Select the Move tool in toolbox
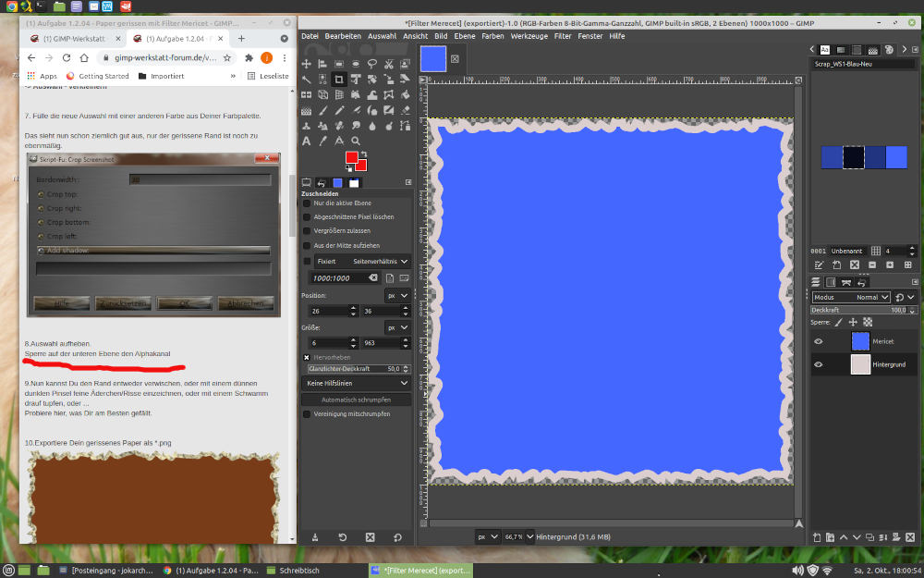This screenshot has width=924, height=578. 307,64
